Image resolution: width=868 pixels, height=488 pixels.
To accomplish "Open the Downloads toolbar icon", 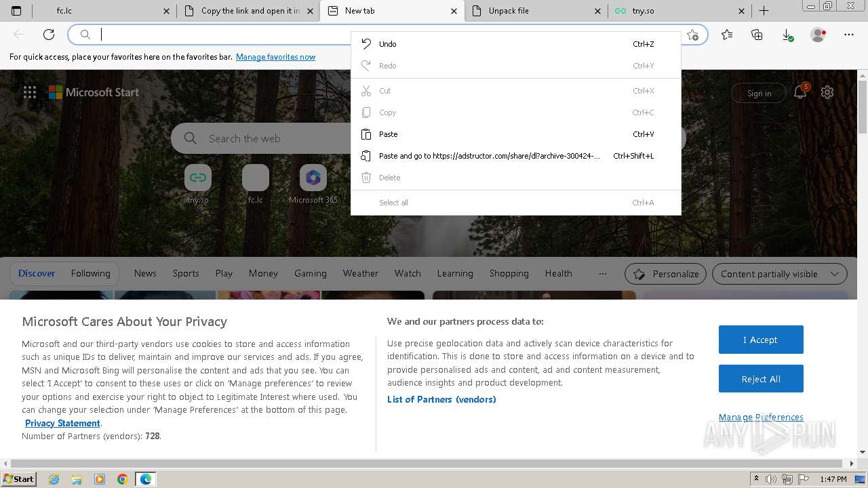I will click(x=787, y=35).
